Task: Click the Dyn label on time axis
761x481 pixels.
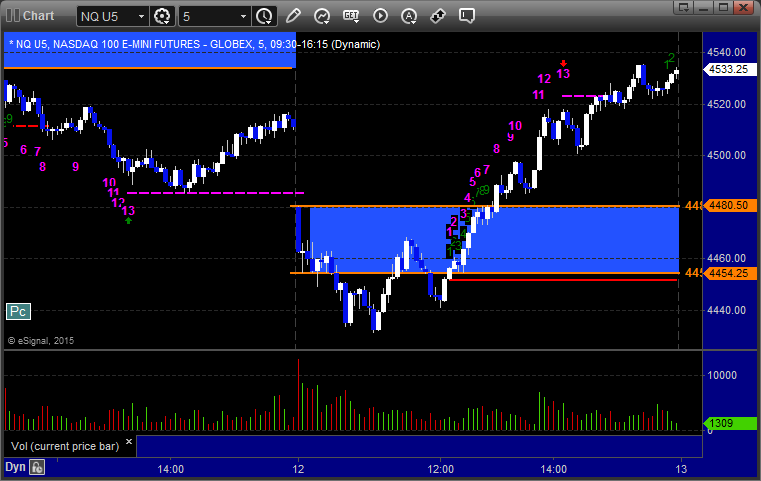Action: pos(15,467)
